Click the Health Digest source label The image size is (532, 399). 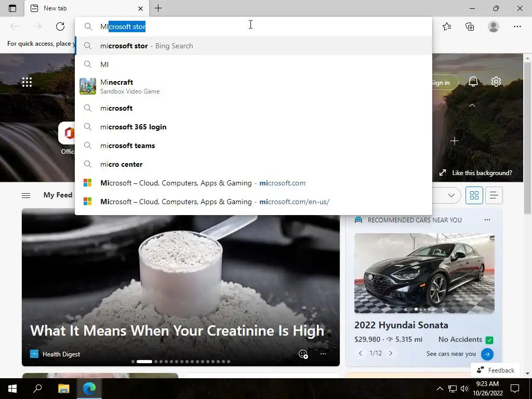(61, 354)
